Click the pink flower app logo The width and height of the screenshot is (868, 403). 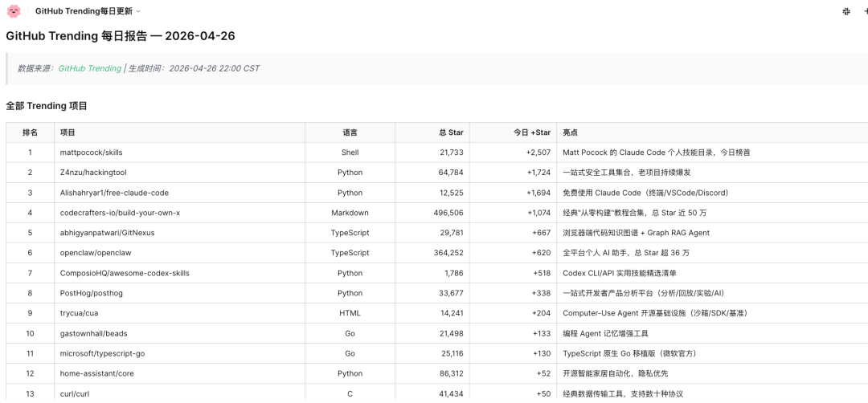[14, 11]
